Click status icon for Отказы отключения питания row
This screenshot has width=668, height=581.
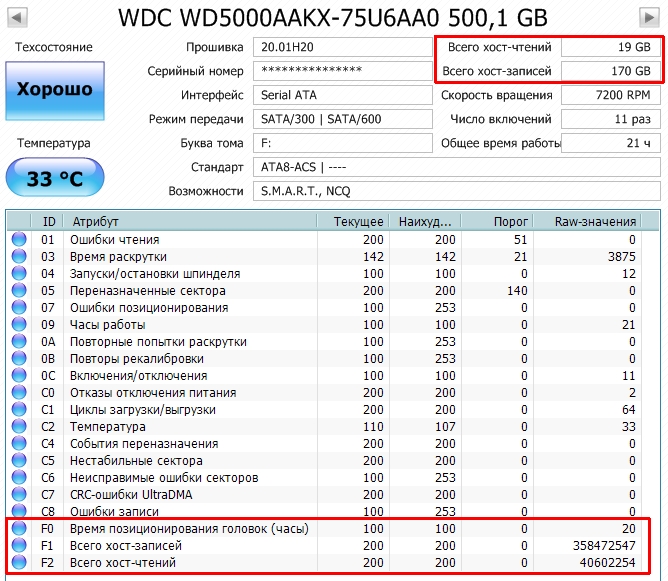click(x=19, y=392)
